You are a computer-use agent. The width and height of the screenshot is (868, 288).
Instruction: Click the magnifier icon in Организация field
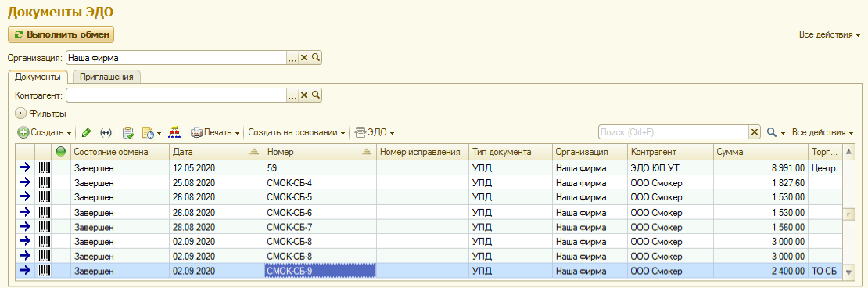coord(316,58)
